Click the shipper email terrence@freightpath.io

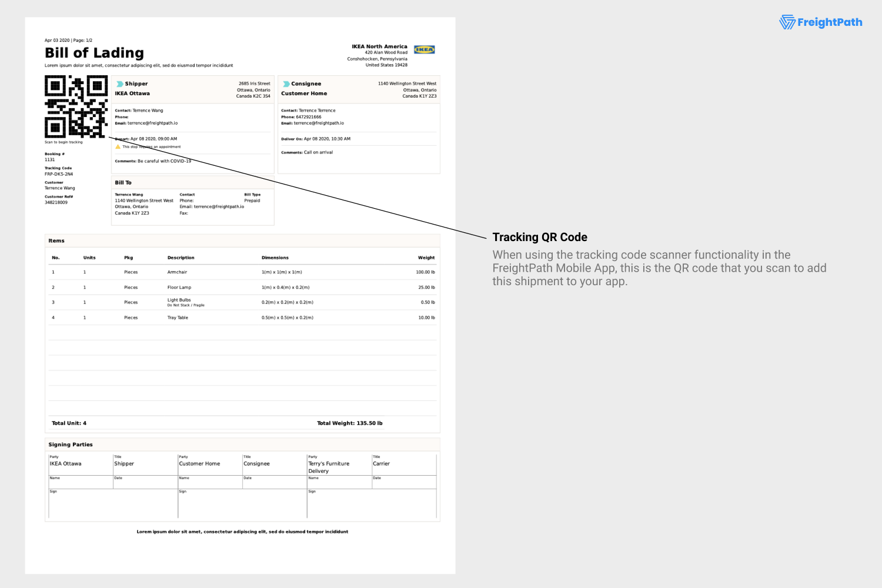pos(152,123)
